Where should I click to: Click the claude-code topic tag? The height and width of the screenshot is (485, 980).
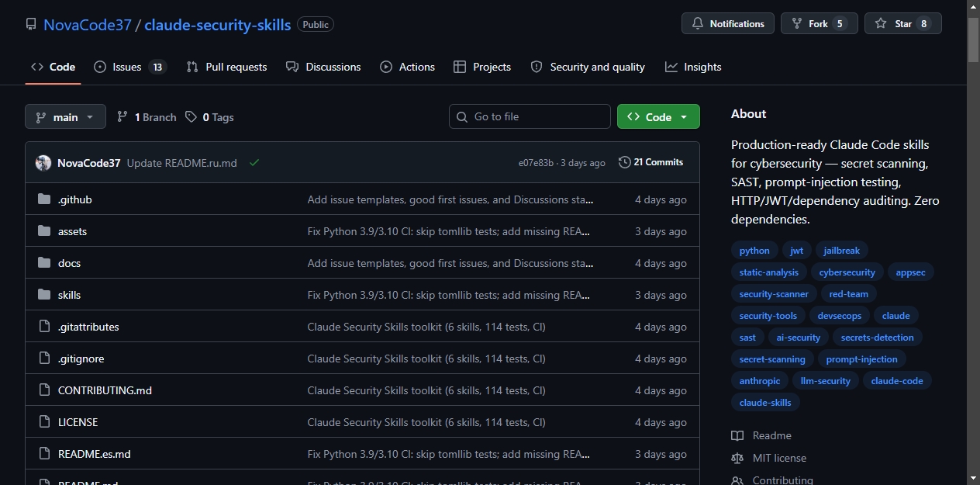[x=897, y=380]
